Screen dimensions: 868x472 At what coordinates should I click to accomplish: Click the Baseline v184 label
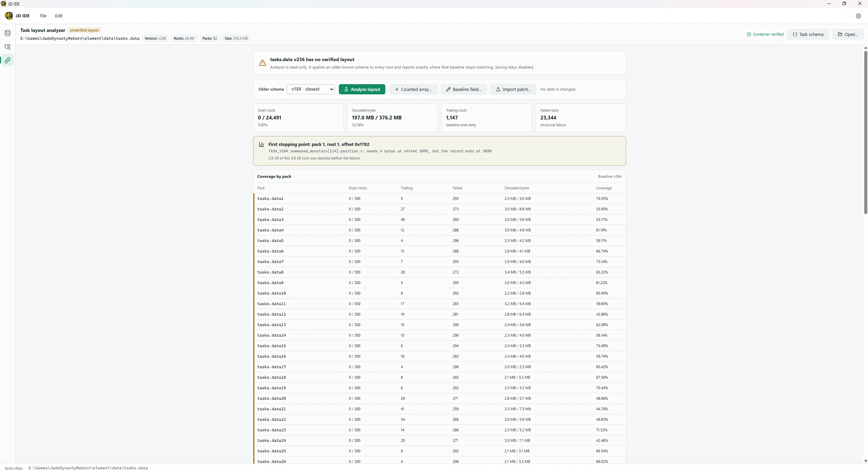tap(610, 176)
